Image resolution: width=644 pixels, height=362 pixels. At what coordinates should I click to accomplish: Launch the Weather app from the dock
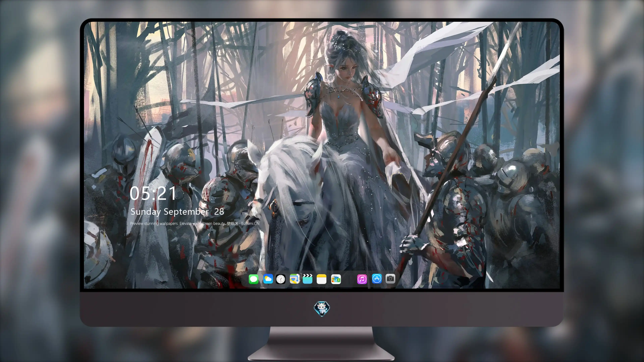268,279
